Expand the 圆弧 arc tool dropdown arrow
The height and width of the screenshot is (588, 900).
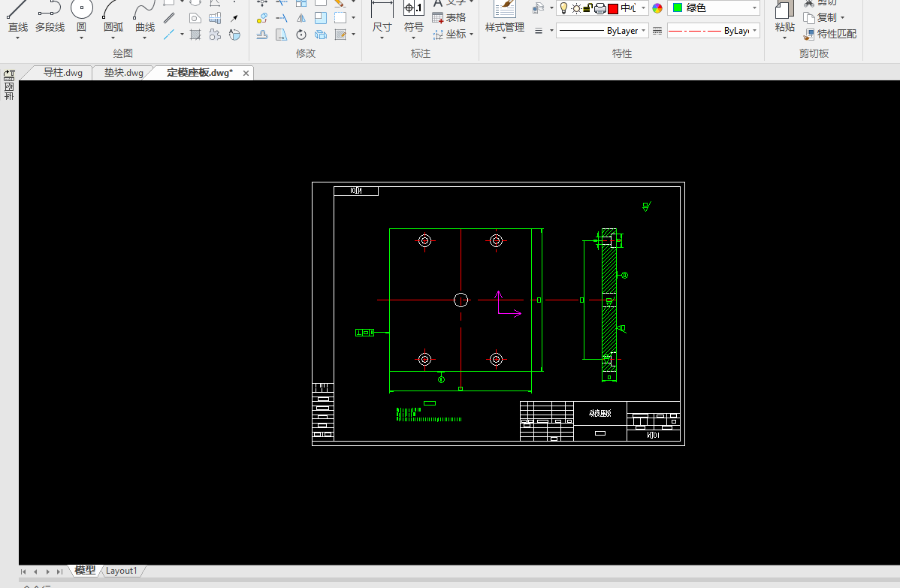113,38
